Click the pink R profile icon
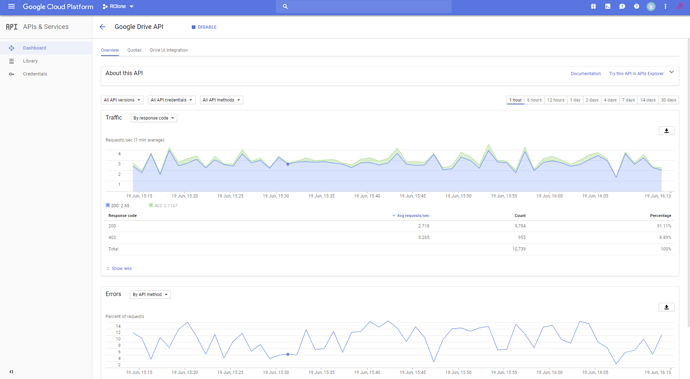 tap(680, 7)
